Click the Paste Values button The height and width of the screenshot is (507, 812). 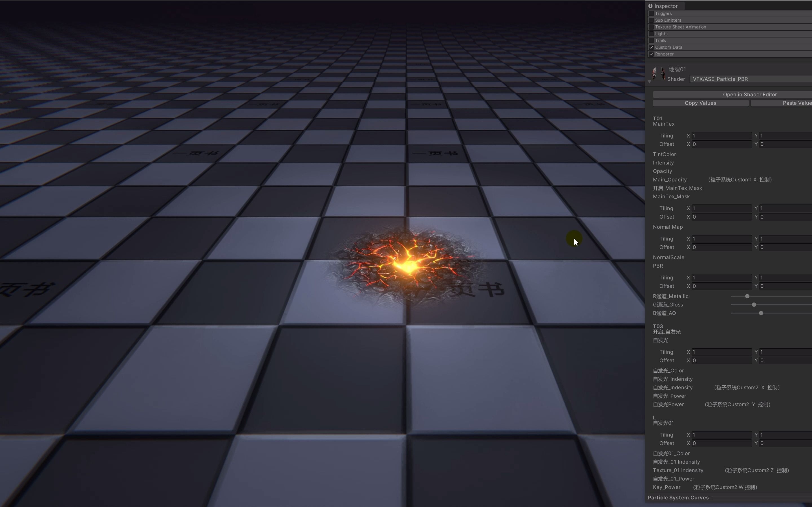(797, 103)
